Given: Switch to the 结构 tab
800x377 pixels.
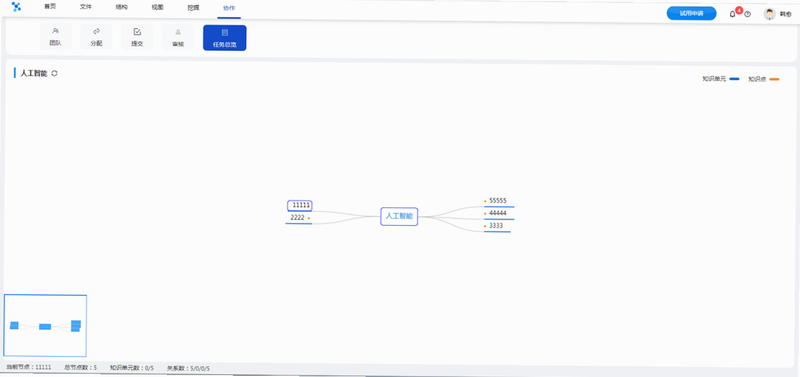Looking at the screenshot, I should (122, 8).
